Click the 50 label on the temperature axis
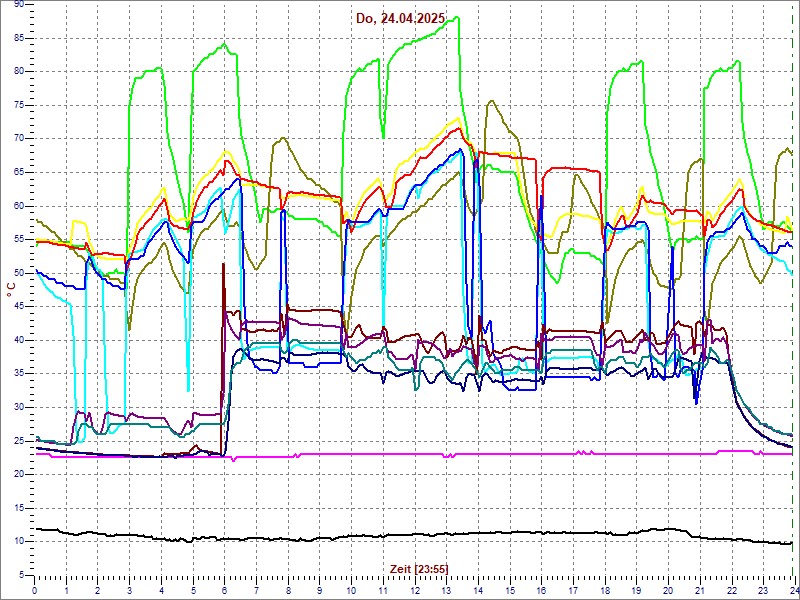The image size is (800, 600). click(19, 272)
